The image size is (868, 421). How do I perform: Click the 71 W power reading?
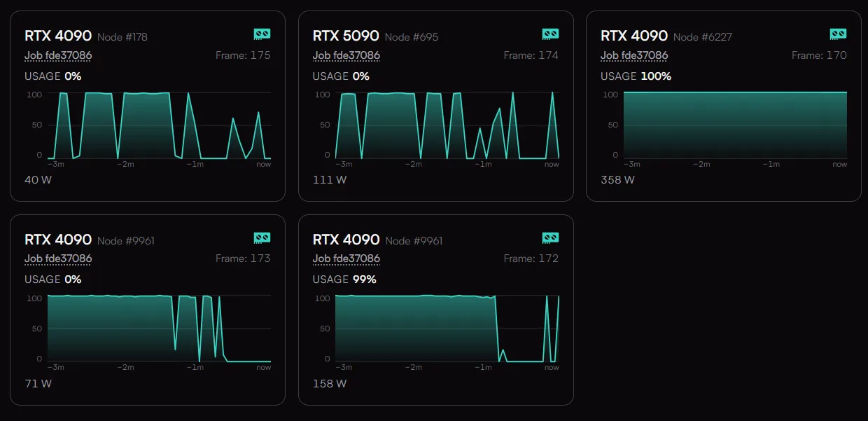click(x=38, y=384)
